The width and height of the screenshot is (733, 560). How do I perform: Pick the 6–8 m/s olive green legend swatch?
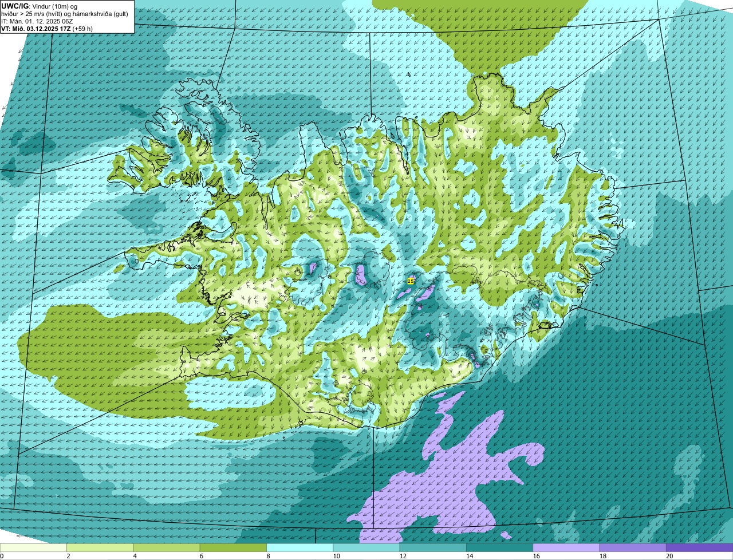(x=233, y=547)
